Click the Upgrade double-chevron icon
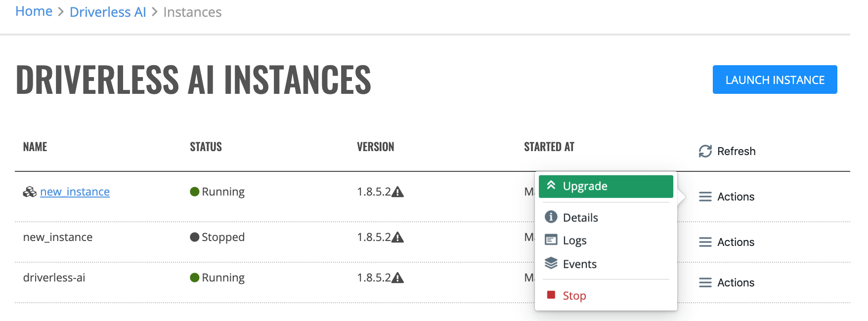The width and height of the screenshot is (868, 321). pos(551,185)
